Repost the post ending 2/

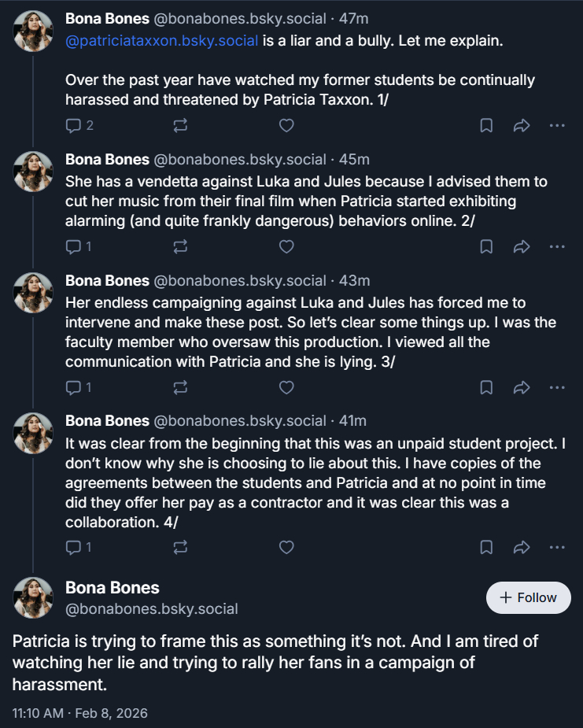pos(180,246)
